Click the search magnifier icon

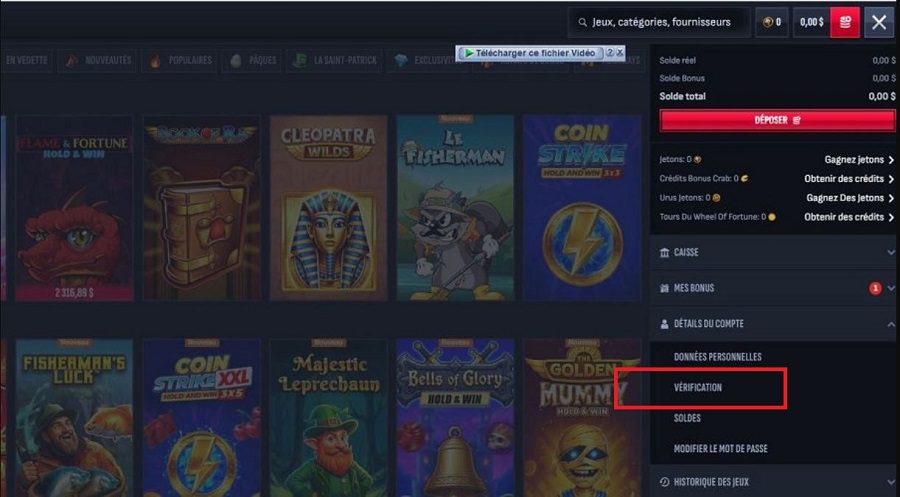[583, 22]
